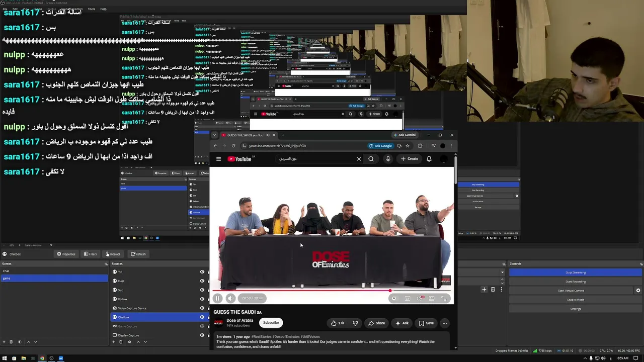Open source properties gear under Sources

pyautogui.click(x=129, y=342)
